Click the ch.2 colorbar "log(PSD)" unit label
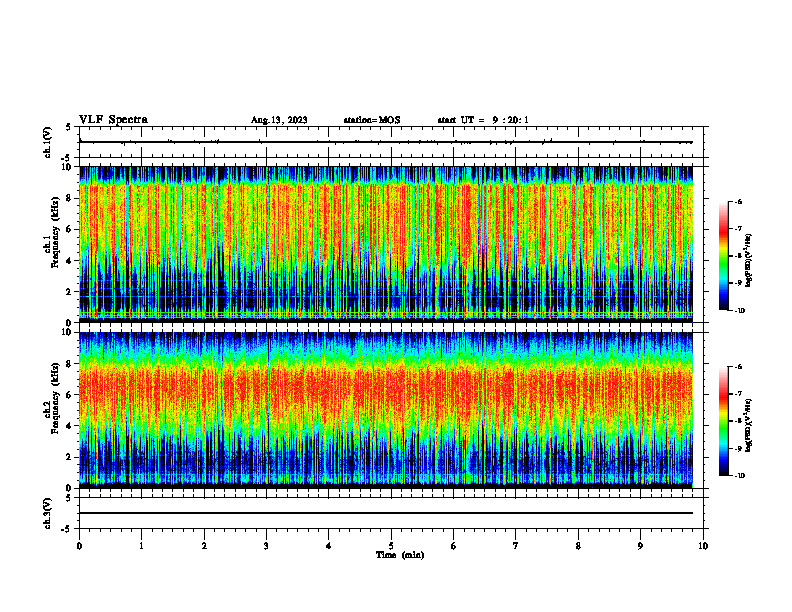792x612 pixels. click(x=748, y=425)
